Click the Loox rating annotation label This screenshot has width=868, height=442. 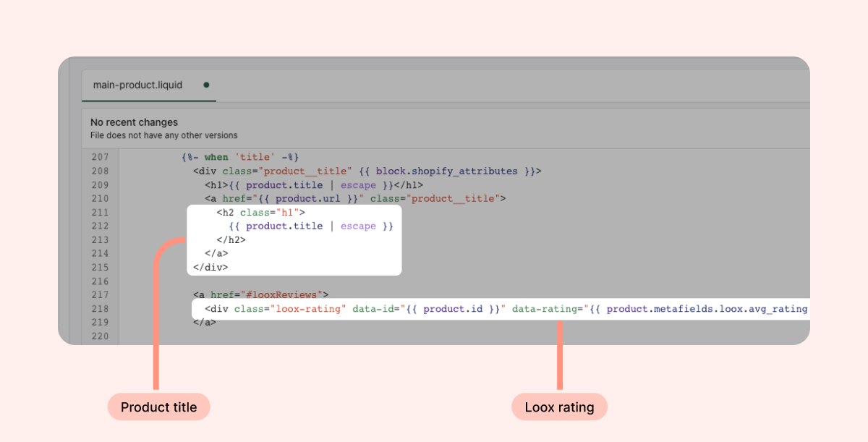coord(559,407)
